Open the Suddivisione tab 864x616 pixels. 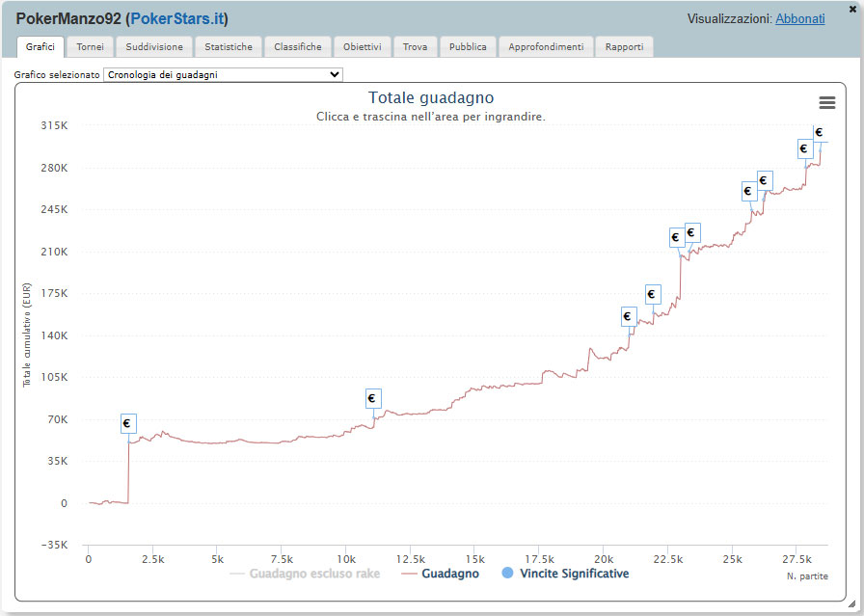point(154,47)
